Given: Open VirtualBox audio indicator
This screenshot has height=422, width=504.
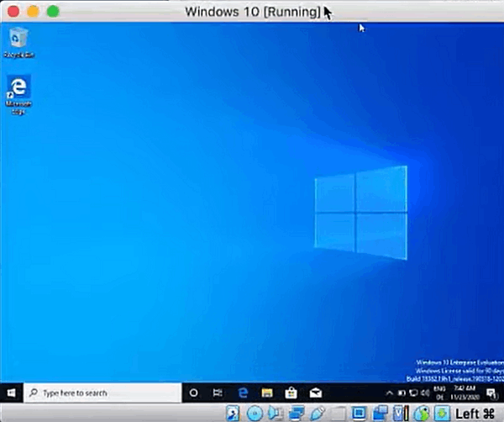Looking at the screenshot, I should point(275,413).
